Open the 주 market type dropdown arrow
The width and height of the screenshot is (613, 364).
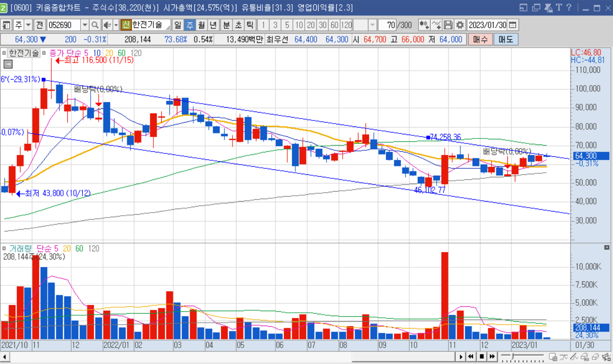tap(28, 25)
